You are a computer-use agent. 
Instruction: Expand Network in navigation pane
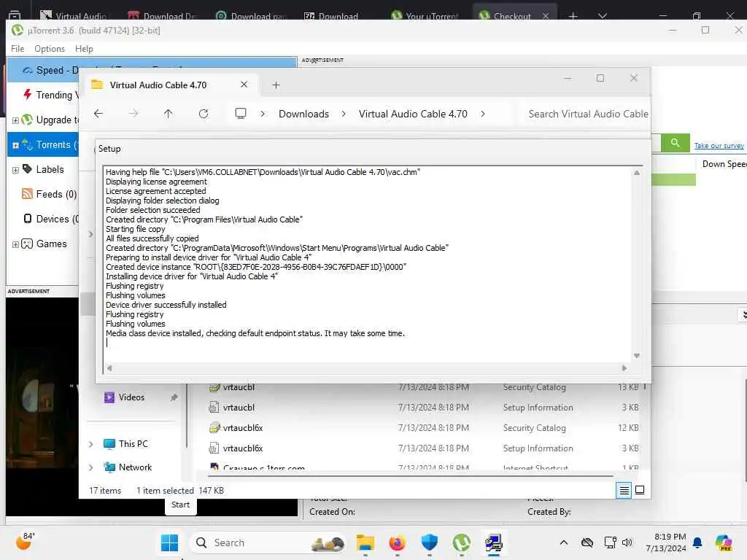click(x=91, y=467)
